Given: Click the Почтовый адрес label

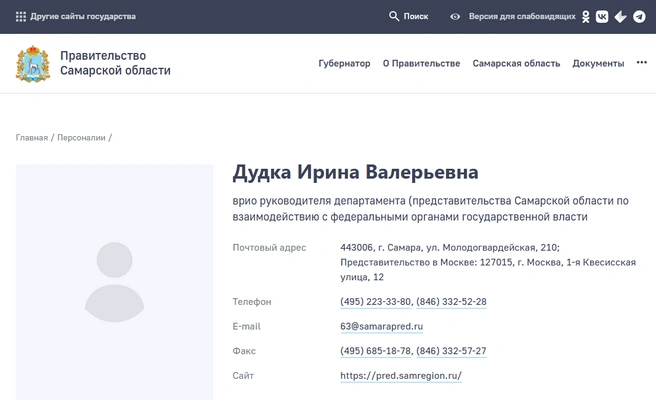Looking at the screenshot, I should point(269,248).
